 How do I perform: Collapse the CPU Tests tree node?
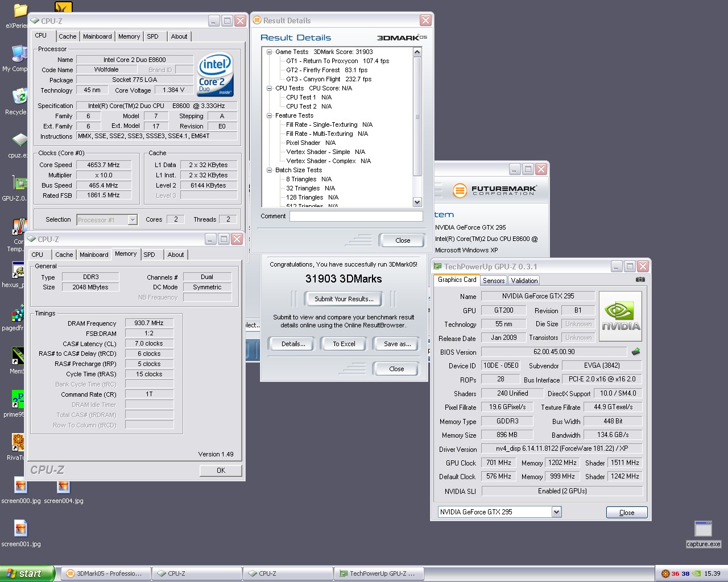point(270,88)
